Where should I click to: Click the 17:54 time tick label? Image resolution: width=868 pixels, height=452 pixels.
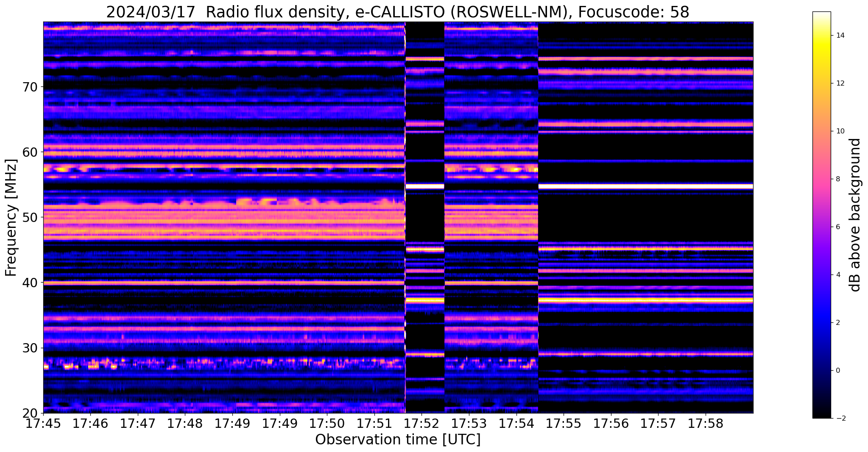[x=516, y=424]
